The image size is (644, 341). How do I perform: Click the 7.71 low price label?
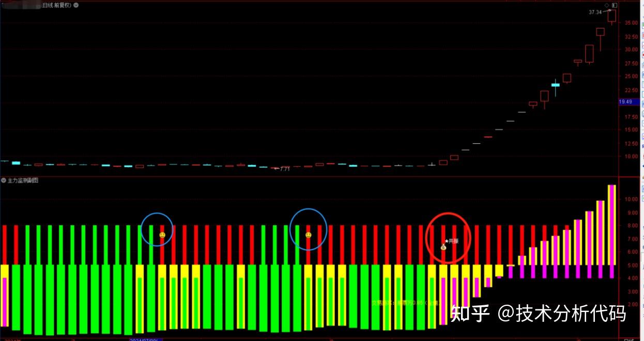[x=284, y=169]
